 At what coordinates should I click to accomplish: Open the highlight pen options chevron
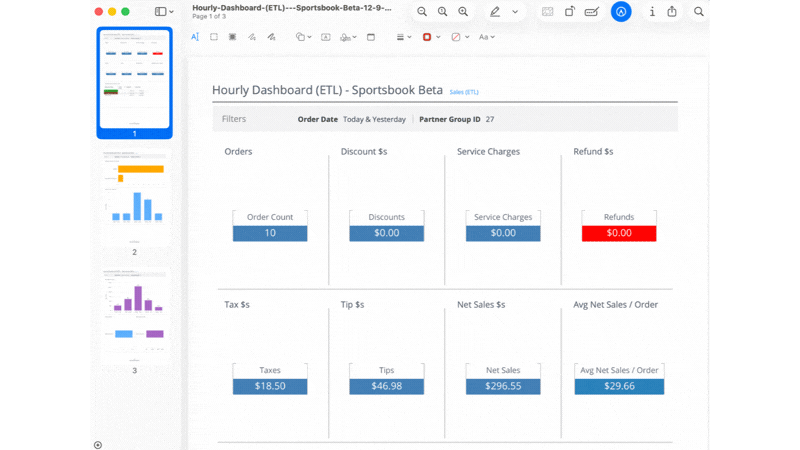(x=515, y=12)
